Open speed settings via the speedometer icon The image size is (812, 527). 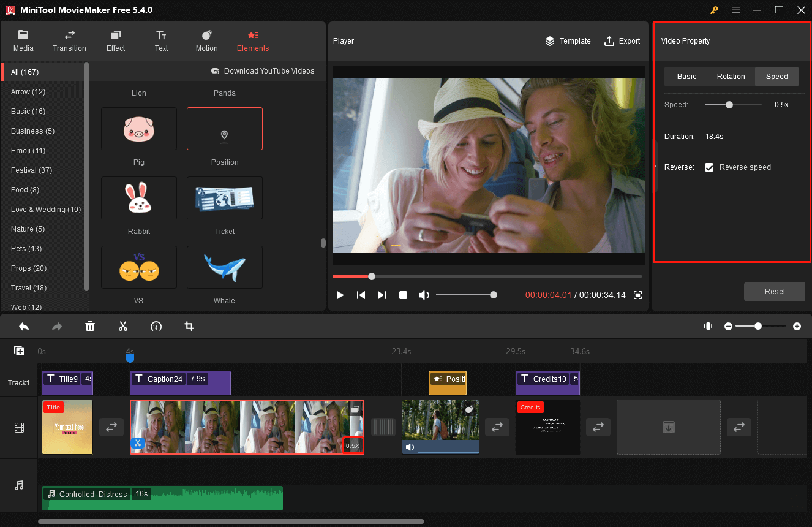(x=156, y=326)
